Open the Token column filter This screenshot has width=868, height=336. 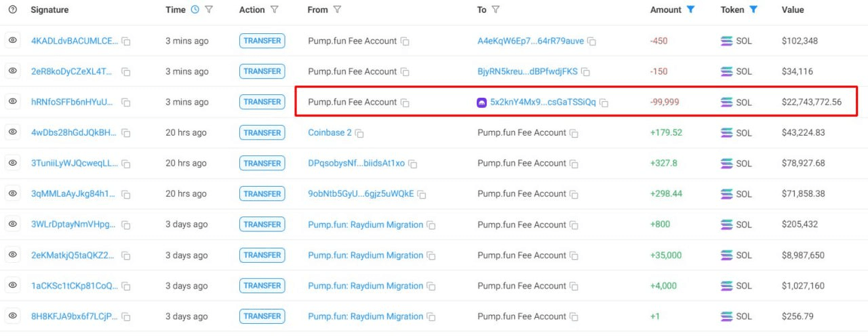coord(753,10)
